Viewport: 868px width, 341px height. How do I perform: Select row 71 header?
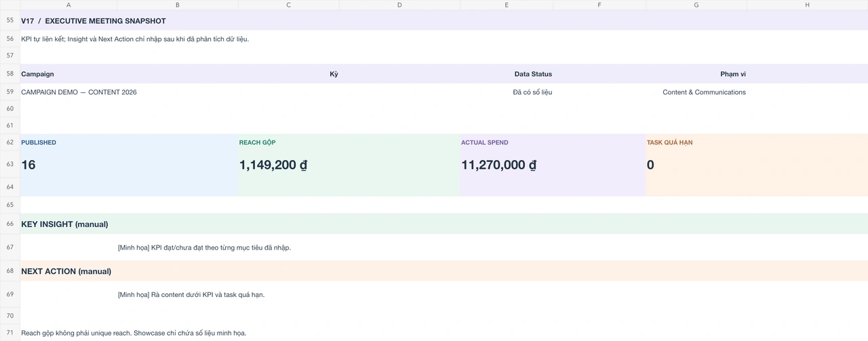pyautogui.click(x=10, y=333)
